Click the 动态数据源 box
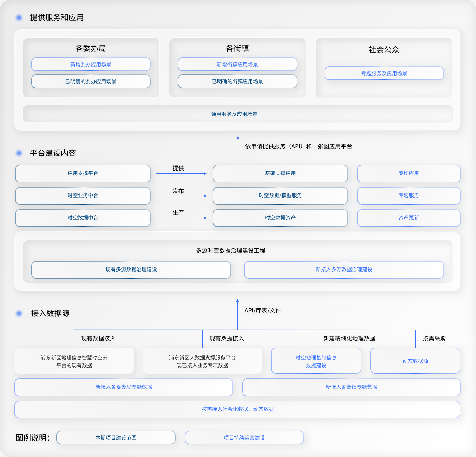 [x=415, y=361]
